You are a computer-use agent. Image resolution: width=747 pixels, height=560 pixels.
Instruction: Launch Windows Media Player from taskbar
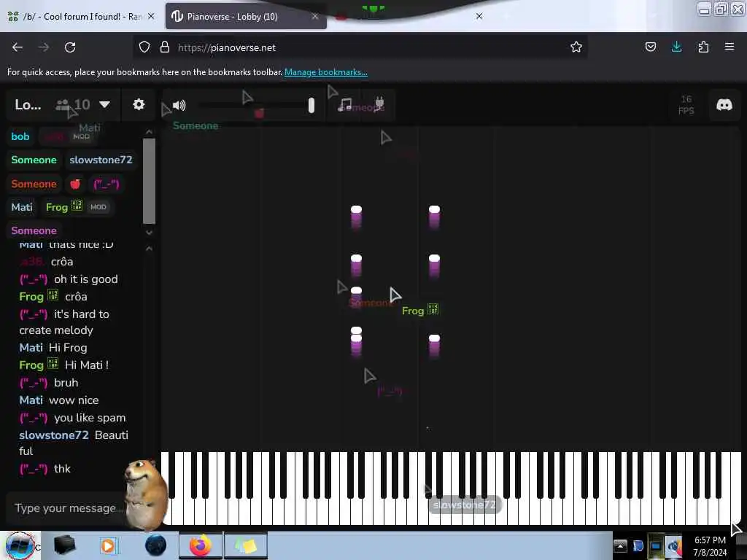(108, 545)
